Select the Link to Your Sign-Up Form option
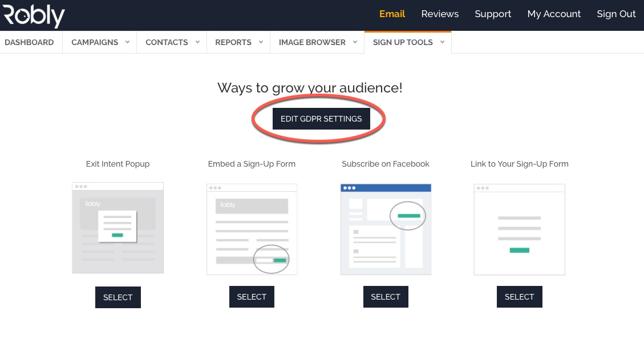644x351 pixels. click(520, 297)
